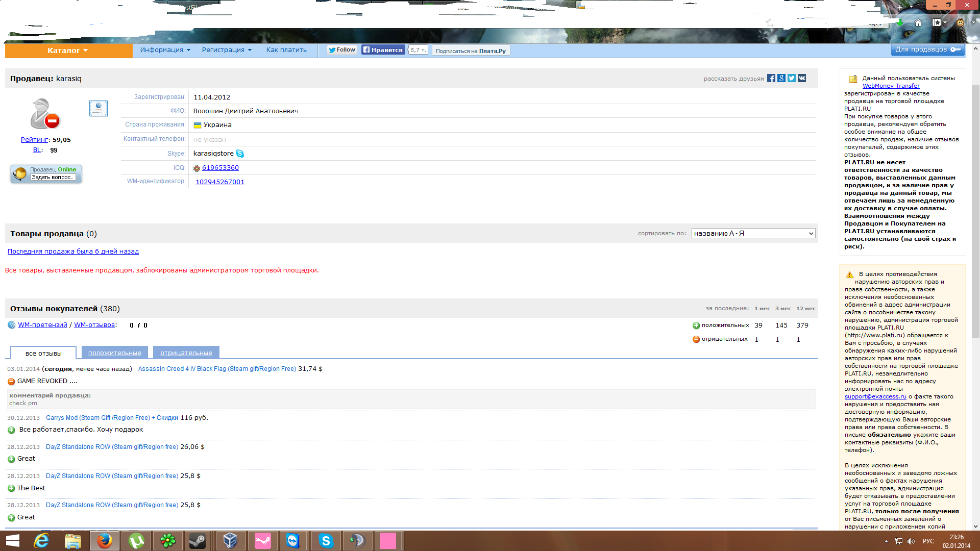Open the ICQ number 619653360 link
This screenshot has height=551, width=980.
coord(220,168)
